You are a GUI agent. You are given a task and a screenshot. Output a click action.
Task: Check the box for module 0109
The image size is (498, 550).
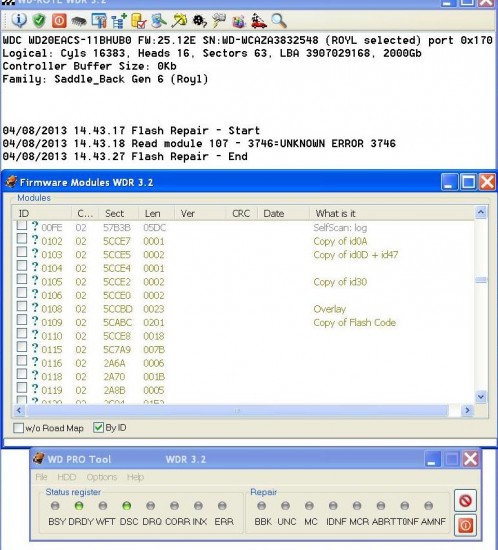[22, 320]
